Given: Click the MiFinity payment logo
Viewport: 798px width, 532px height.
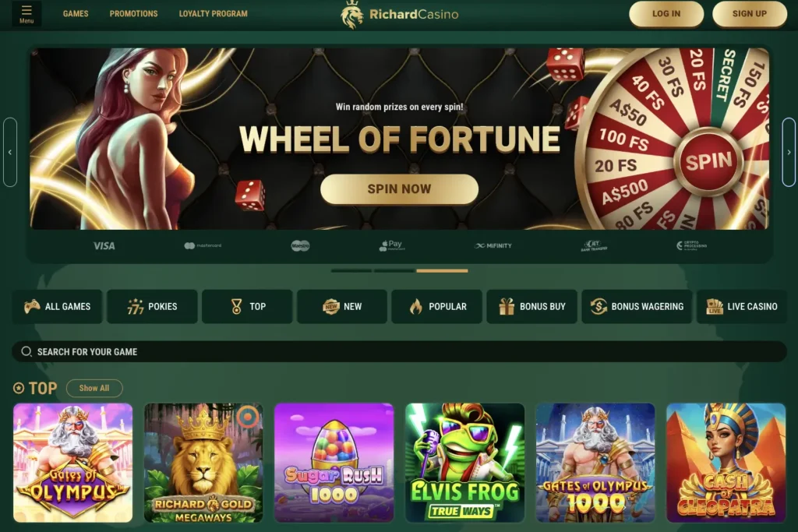Looking at the screenshot, I should 493,245.
